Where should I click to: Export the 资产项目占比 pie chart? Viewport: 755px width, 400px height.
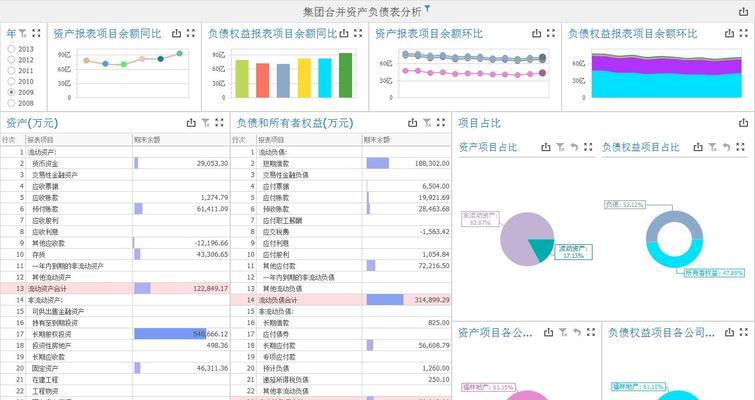(546, 147)
